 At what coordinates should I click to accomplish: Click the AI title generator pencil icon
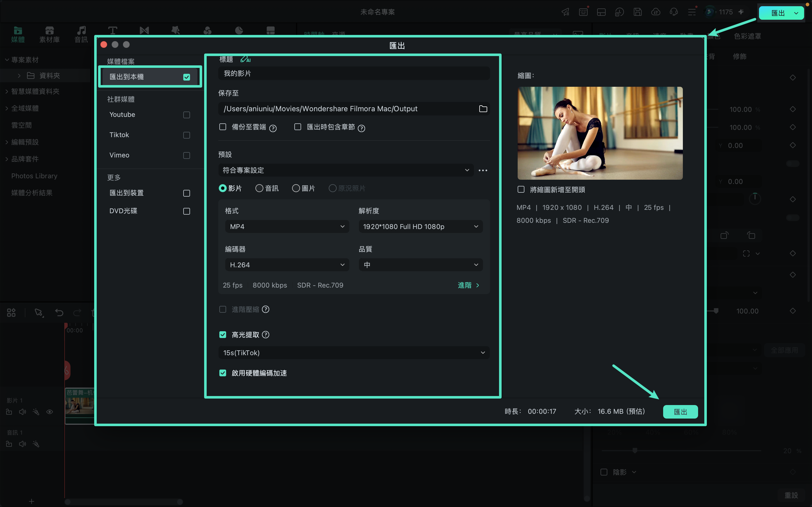pos(245,59)
